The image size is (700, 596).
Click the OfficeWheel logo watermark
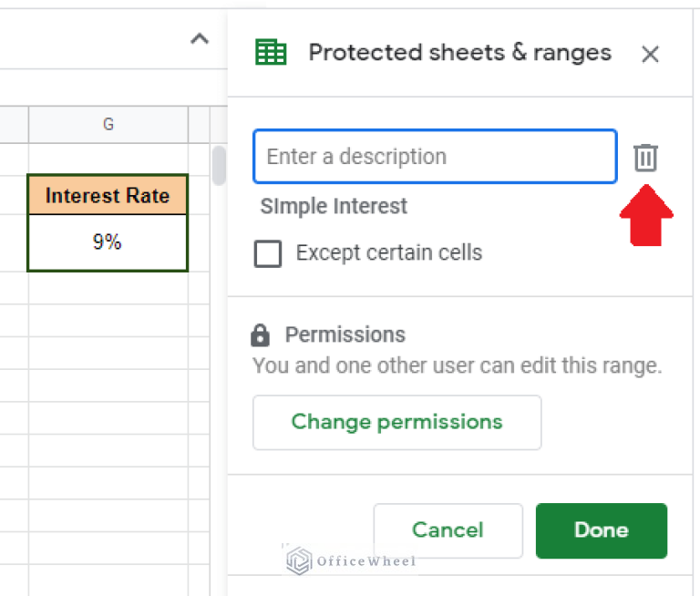click(351, 560)
